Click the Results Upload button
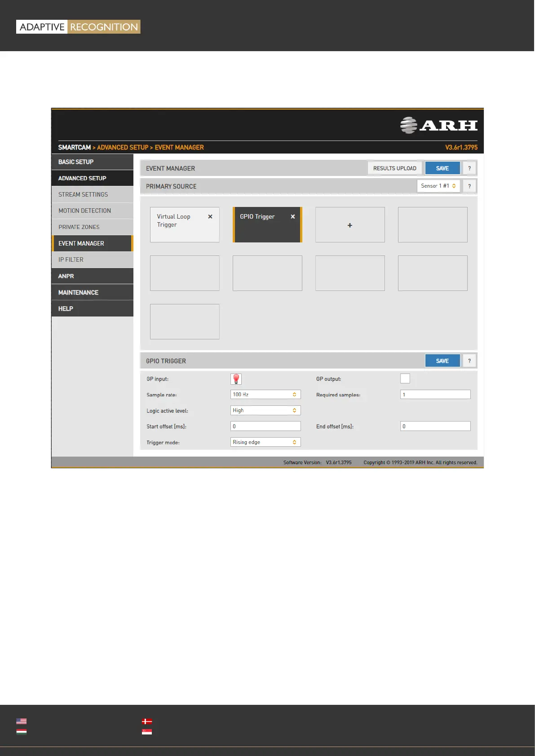 [x=395, y=168]
